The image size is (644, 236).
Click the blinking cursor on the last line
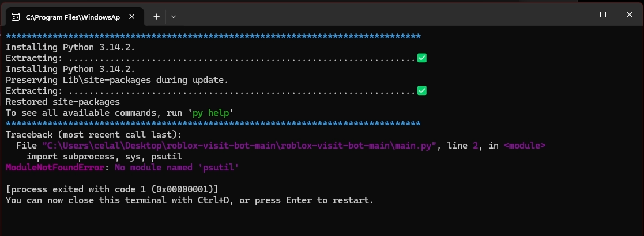[6, 211]
